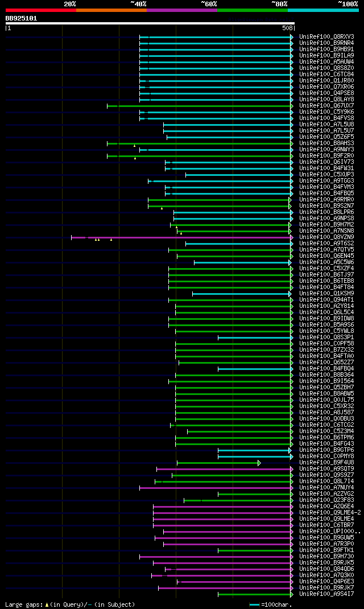Click arrowhead of UniRef100_Q8S3P1 alignment
The image size is (364, 609).
pyautogui.click(x=292, y=338)
